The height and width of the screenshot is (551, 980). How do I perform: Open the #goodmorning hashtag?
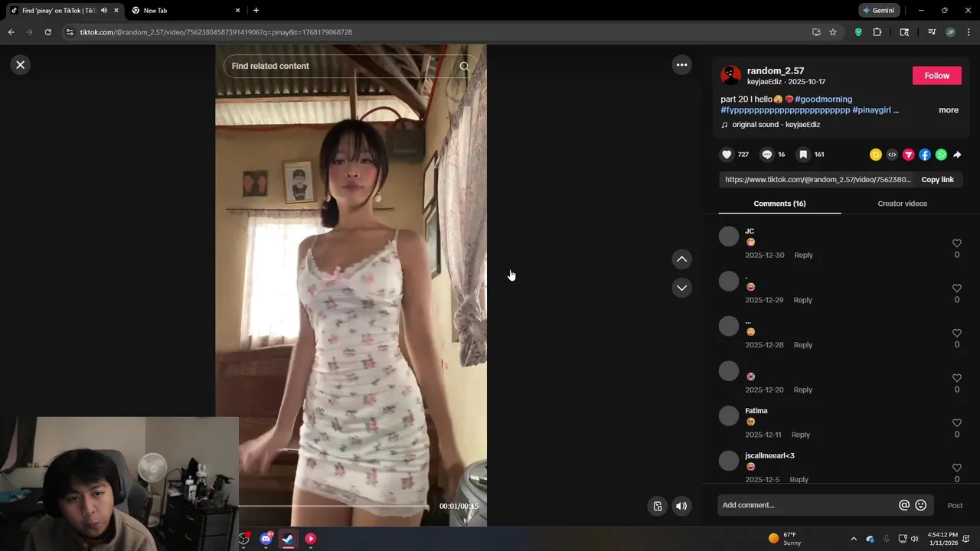point(823,99)
